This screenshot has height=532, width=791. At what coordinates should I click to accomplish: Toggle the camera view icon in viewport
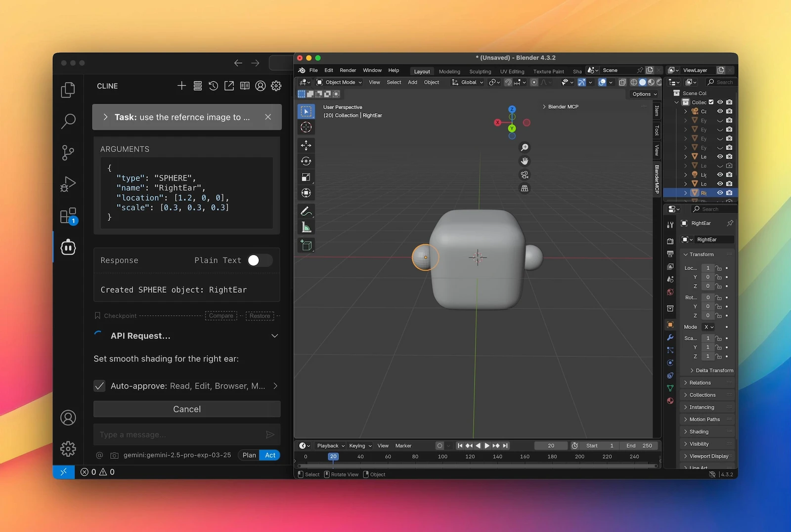coord(525,175)
